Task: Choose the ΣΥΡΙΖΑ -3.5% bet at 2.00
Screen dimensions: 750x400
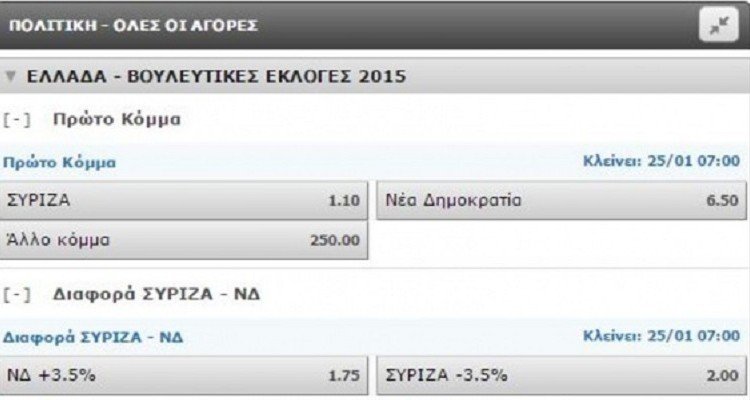Action: pyautogui.click(x=561, y=375)
